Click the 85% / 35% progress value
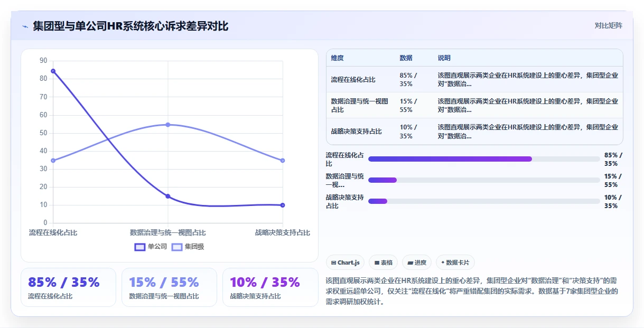Screen dimensions: 644x328 [x=613, y=160]
